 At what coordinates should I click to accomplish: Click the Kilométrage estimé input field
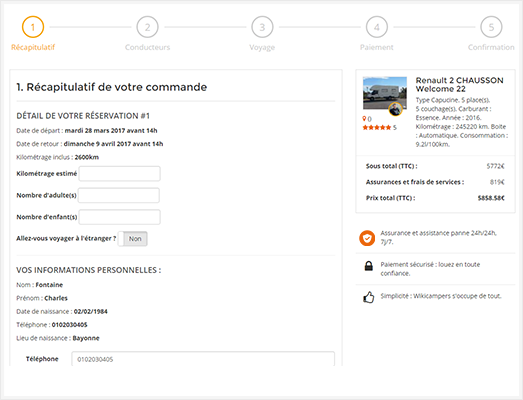click(119, 173)
